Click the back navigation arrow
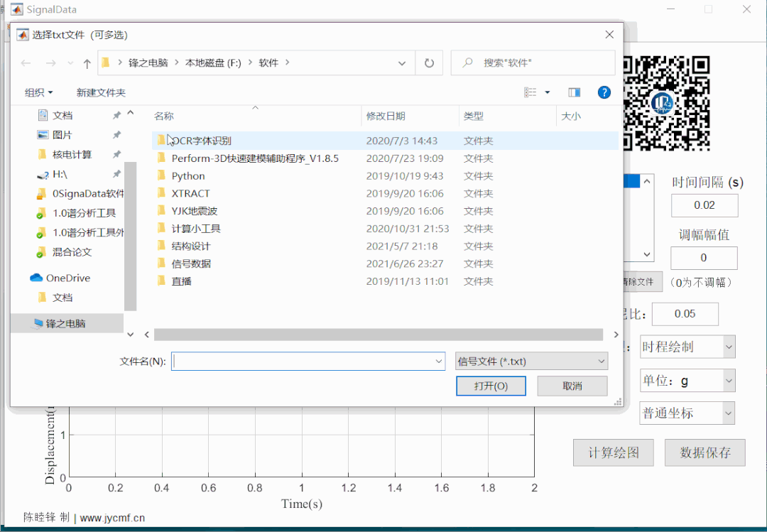This screenshot has width=767, height=532. pyautogui.click(x=26, y=63)
